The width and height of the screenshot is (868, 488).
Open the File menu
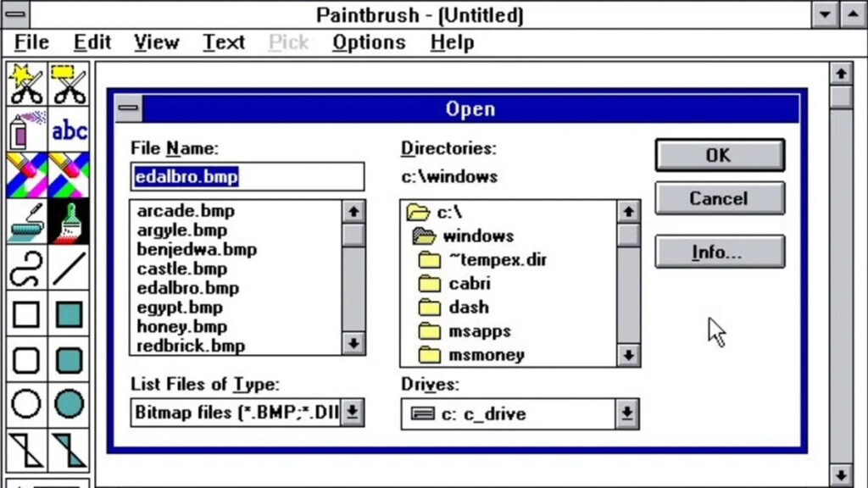[31, 42]
